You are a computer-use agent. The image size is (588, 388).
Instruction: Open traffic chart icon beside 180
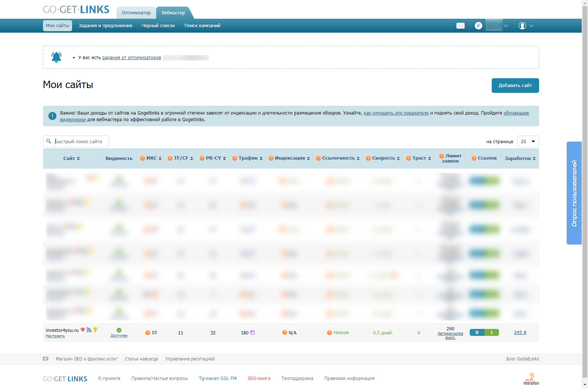point(252,333)
